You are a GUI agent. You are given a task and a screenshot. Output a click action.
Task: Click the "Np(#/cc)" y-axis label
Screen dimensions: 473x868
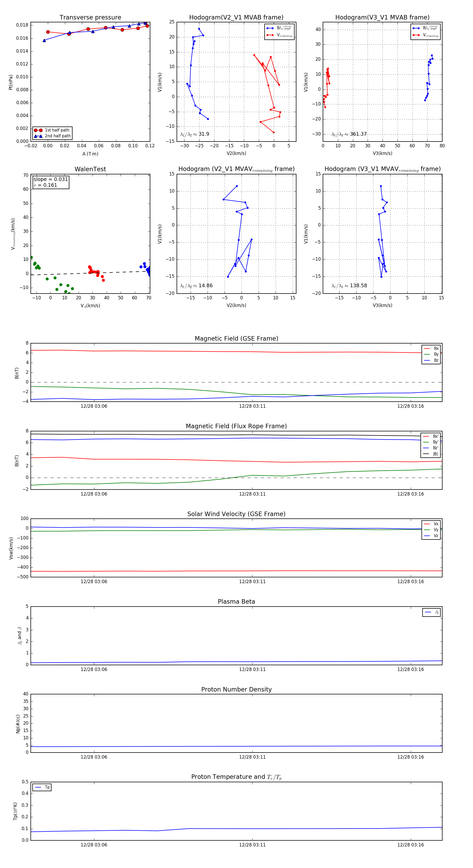[18, 724]
